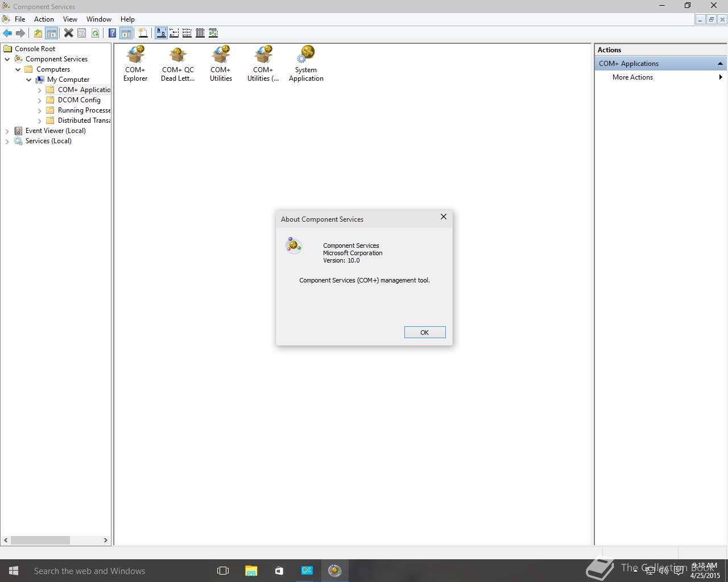Collapse the Component Services tree node

(7, 59)
